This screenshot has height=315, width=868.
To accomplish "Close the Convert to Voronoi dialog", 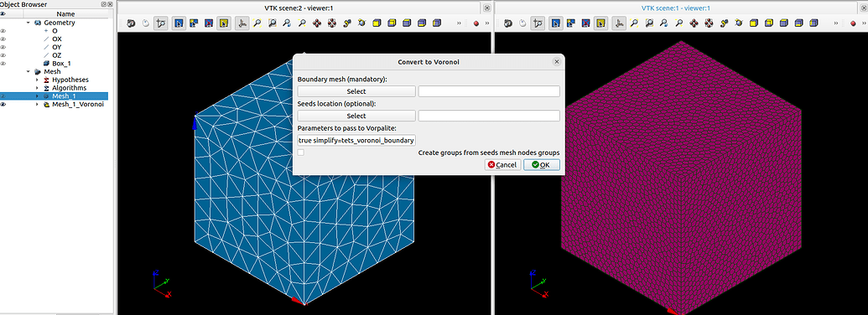I will [556, 62].
